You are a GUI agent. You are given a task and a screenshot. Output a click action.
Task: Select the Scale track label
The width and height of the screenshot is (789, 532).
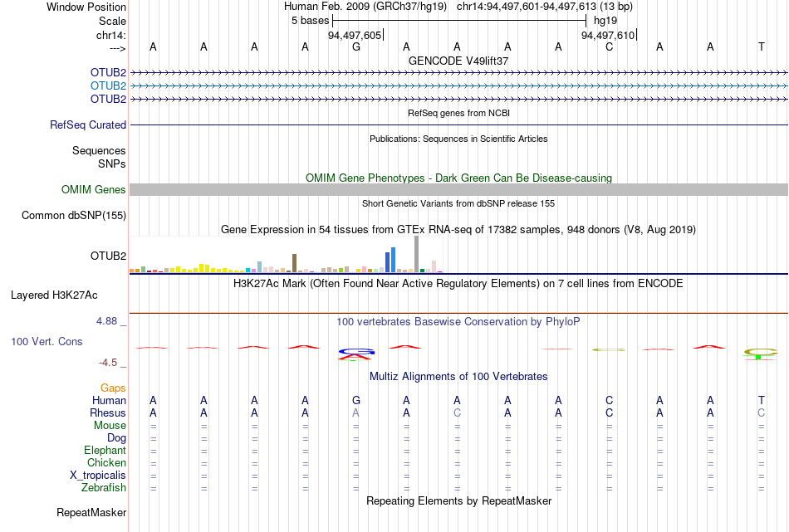tap(112, 21)
